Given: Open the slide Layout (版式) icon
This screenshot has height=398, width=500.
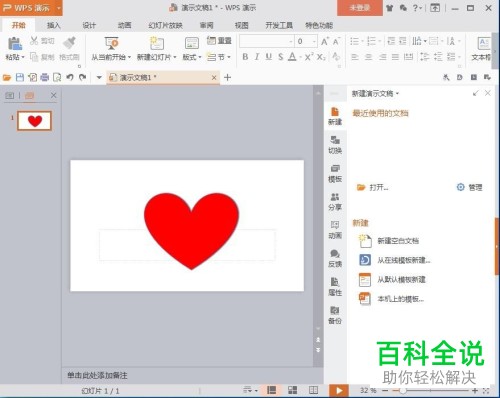Looking at the screenshot, I should point(192,43).
